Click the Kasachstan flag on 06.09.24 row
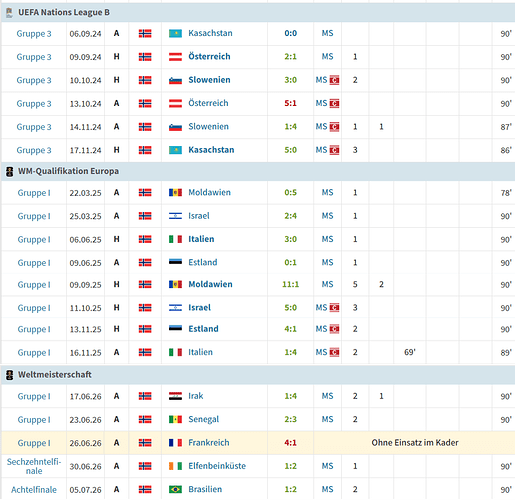The image size is (515, 500). 175,33
